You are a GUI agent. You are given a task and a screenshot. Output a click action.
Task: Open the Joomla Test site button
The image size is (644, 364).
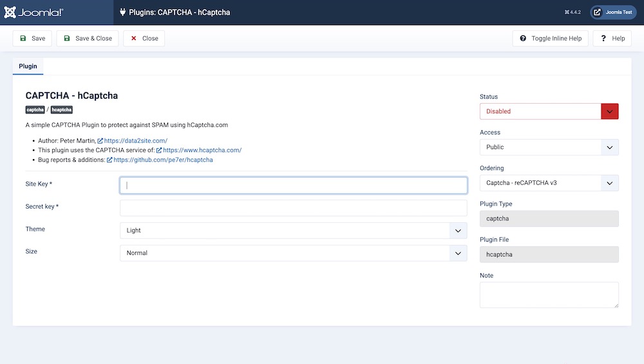click(613, 12)
